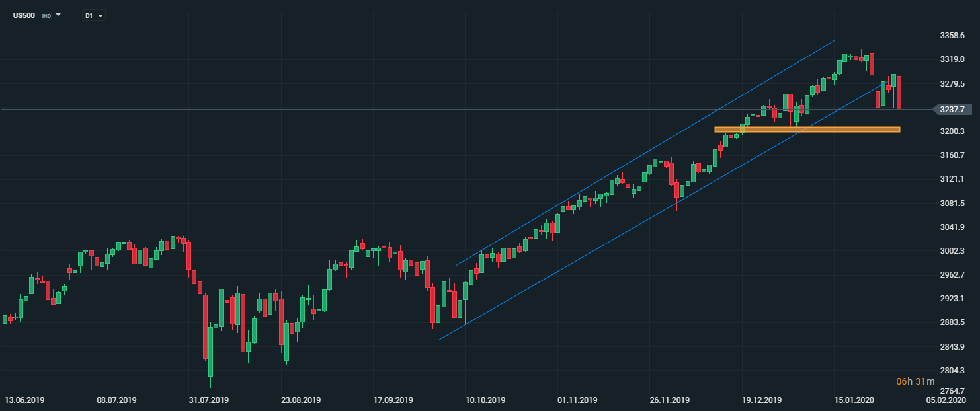Image resolution: width=980 pixels, height=411 pixels.
Task: Click the 10.10.2019 date axis label
Action: click(487, 400)
